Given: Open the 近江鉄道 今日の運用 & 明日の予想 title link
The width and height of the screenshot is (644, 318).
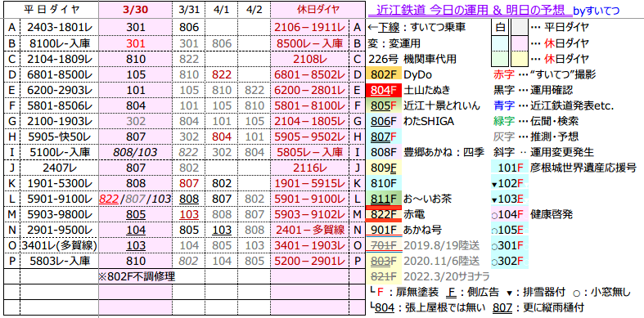Looking at the screenshot, I should click(x=470, y=11).
